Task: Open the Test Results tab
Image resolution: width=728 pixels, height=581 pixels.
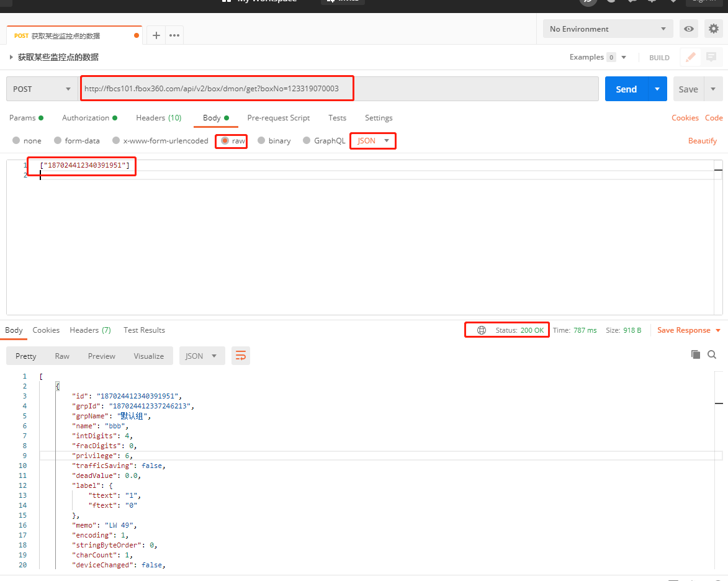Action: [x=145, y=330]
